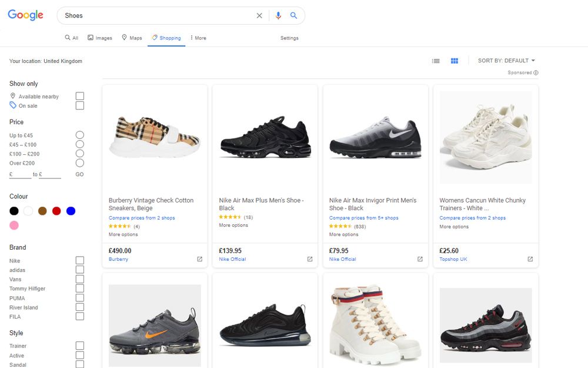Check the Nike brand filter
The width and height of the screenshot is (588, 368).
[80, 260]
